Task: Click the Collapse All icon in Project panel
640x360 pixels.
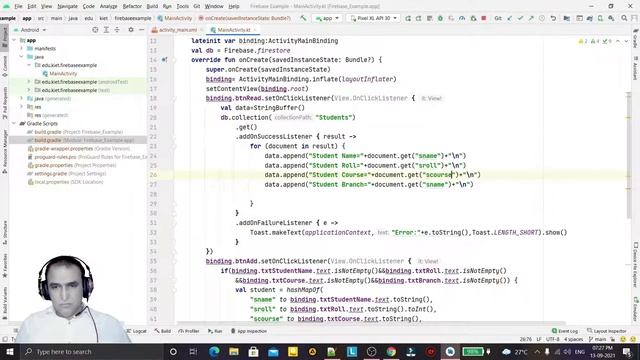Action: (117, 30)
